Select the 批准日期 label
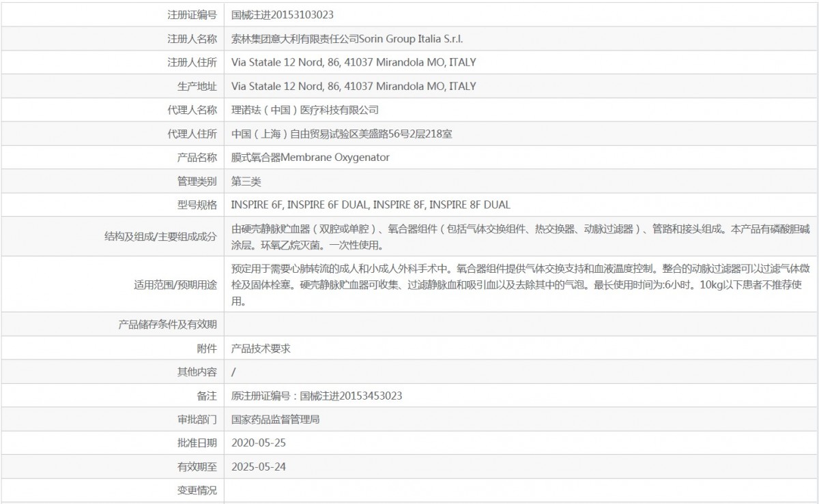The height and width of the screenshot is (504, 819). [x=197, y=443]
